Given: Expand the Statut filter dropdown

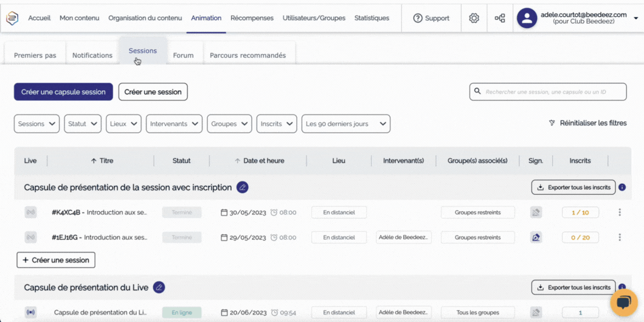Looking at the screenshot, I should [x=83, y=124].
